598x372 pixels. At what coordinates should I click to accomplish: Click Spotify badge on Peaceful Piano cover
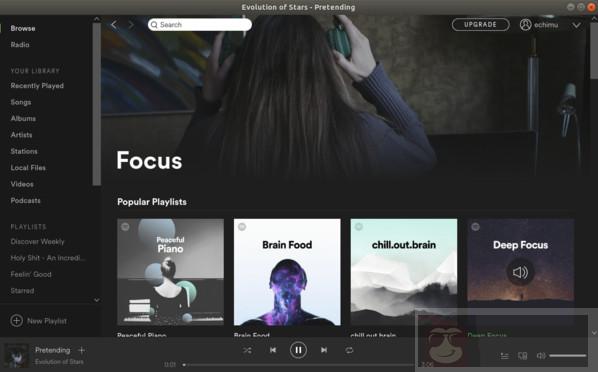125,227
